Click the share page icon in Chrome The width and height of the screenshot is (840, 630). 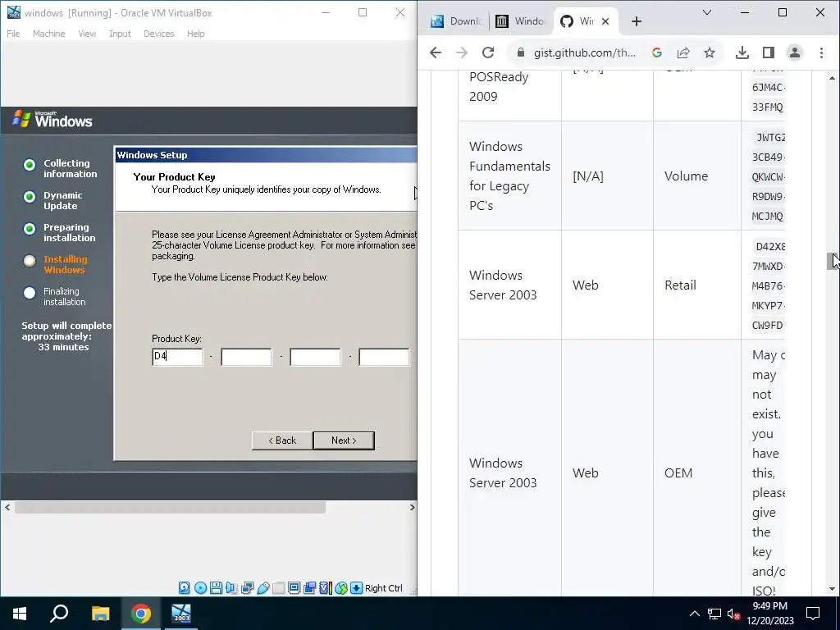click(x=683, y=52)
